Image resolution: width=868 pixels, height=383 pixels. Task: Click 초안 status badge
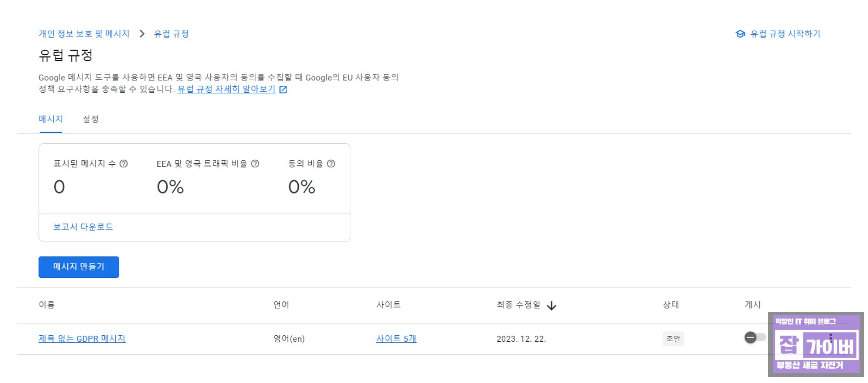coord(673,339)
